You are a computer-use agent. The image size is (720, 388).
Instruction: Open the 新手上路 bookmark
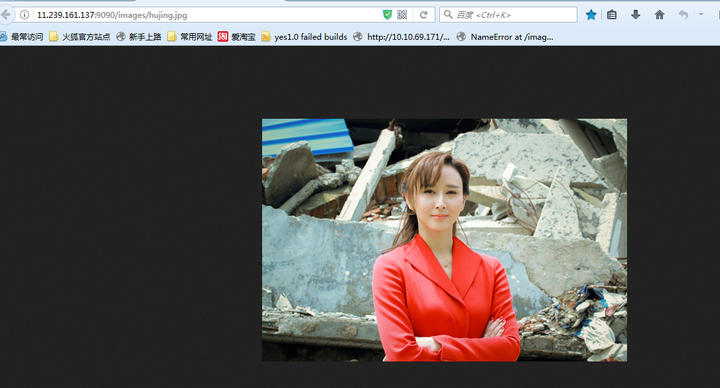(139, 37)
